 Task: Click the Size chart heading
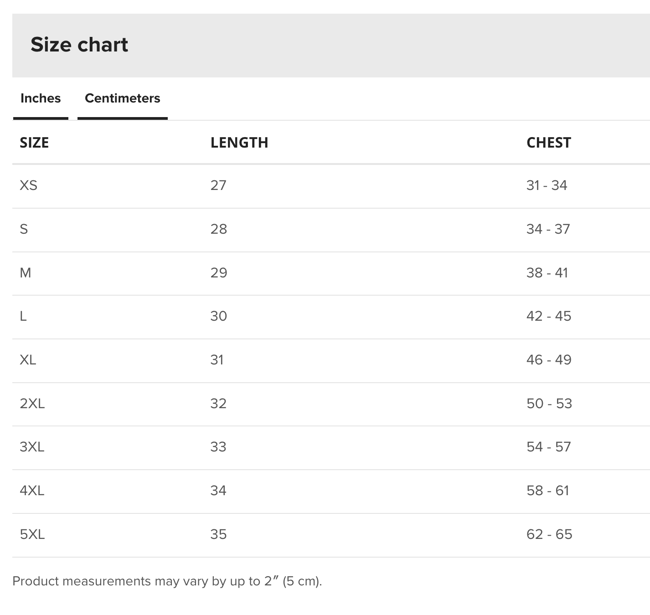79,45
